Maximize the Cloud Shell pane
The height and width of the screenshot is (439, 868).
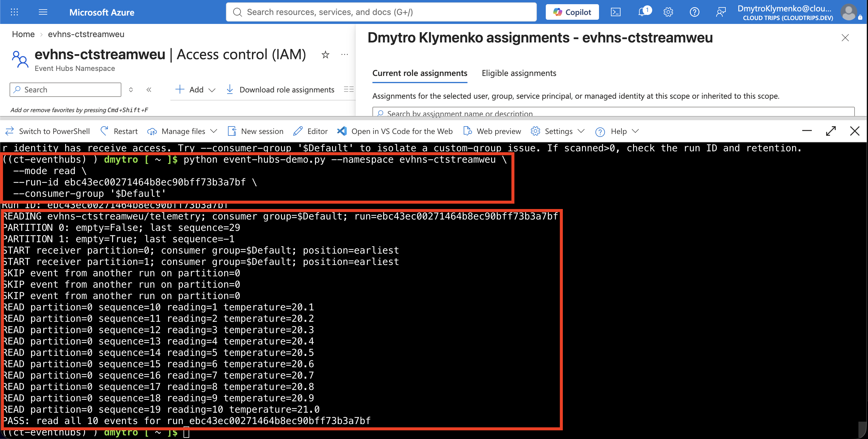coord(831,131)
